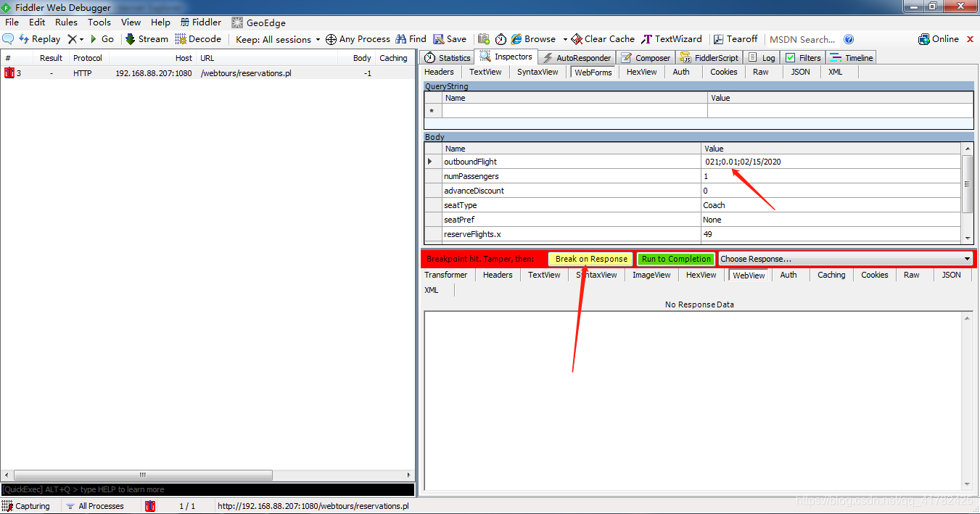Click the Replay toolbar button
Screen dimensions: 980x514
tap(39, 39)
